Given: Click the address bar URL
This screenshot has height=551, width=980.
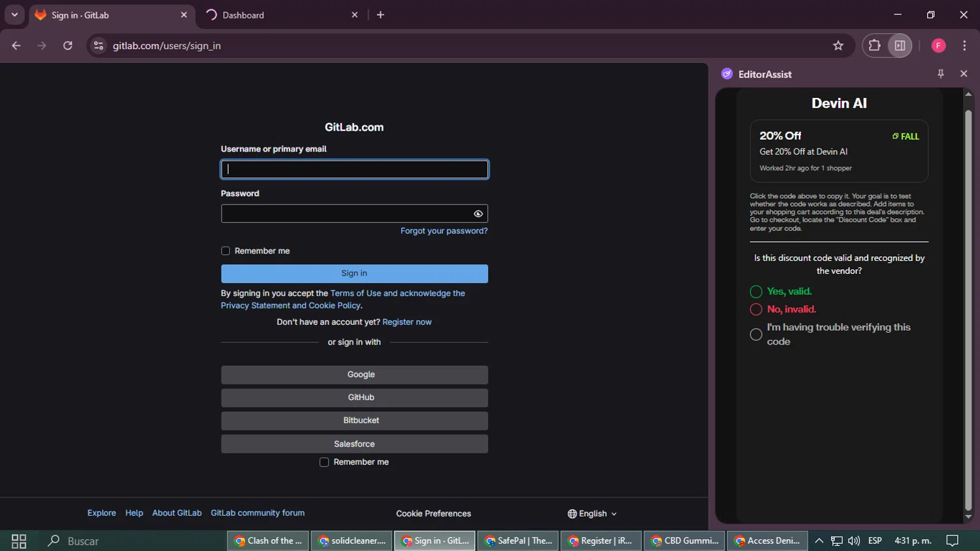Looking at the screenshot, I should click(167, 46).
